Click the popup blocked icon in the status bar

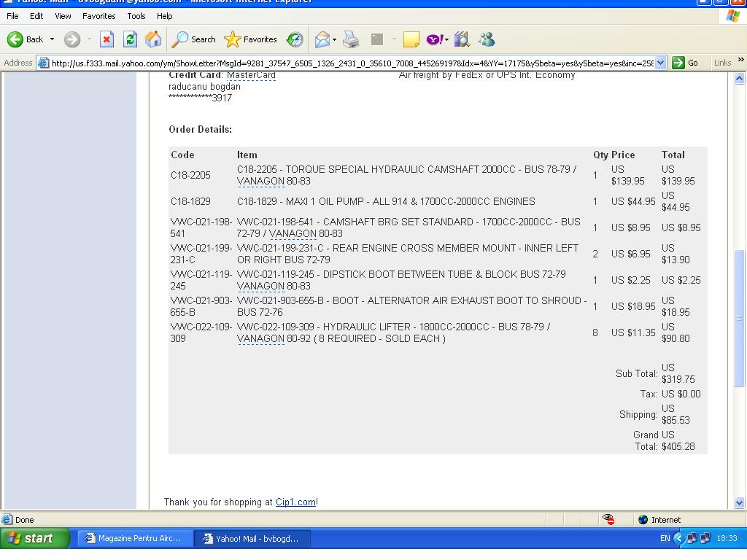point(608,519)
